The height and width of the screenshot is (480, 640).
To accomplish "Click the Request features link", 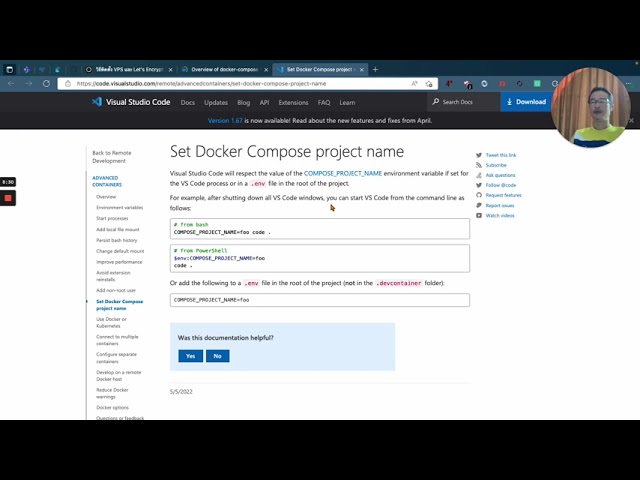I will tap(504, 195).
